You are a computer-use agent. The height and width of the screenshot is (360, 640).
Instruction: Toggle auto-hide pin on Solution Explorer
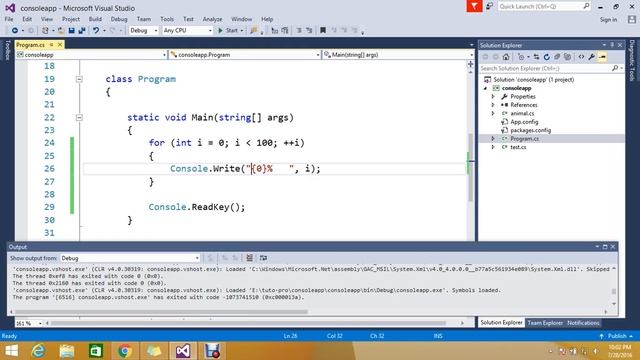612,45
